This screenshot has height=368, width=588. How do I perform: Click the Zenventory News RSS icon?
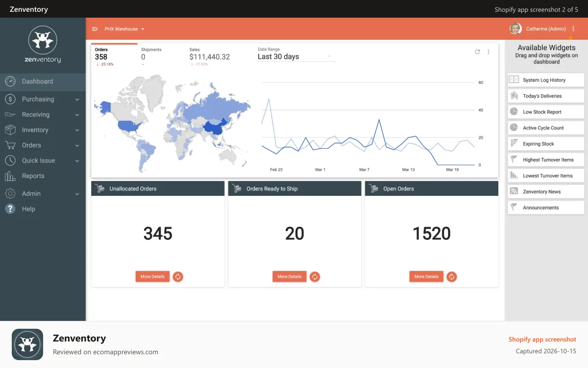514,191
